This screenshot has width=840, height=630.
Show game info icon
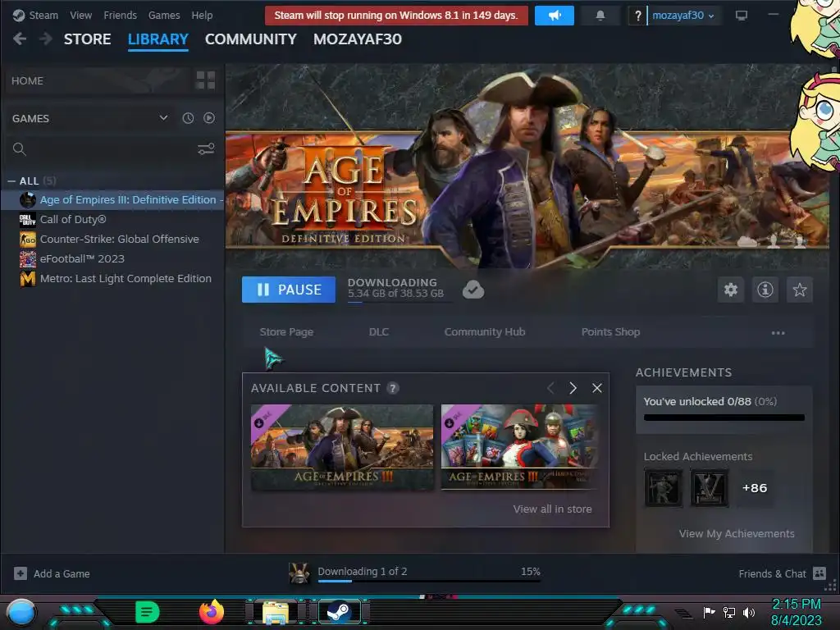(x=765, y=290)
